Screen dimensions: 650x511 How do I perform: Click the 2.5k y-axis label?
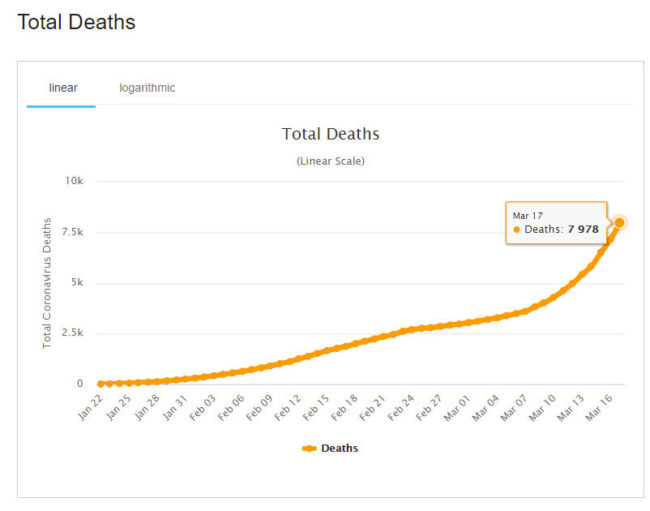click(71, 333)
